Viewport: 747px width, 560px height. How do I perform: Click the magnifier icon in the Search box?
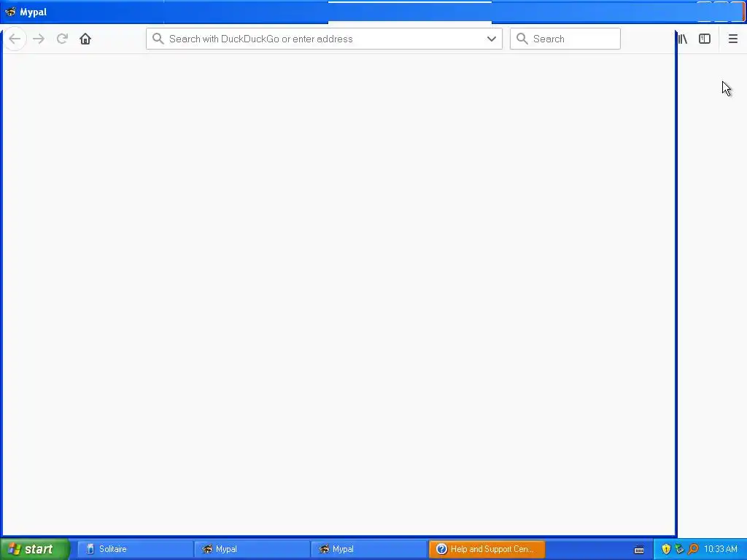(522, 39)
